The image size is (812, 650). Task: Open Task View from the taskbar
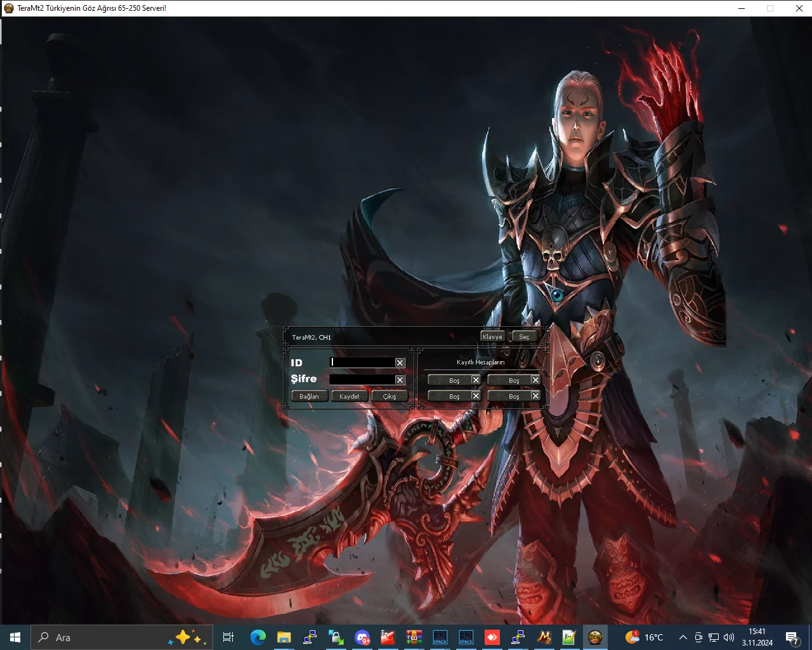coord(228,637)
